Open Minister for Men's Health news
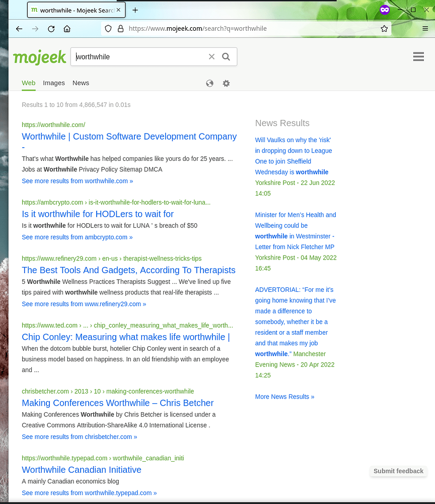This screenshot has width=435, height=504. point(296,231)
